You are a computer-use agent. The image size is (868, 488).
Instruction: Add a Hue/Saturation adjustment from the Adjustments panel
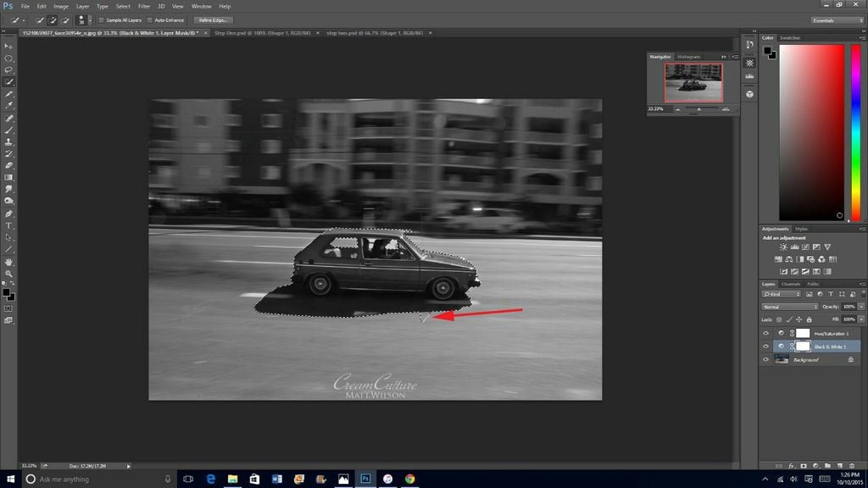(779, 259)
